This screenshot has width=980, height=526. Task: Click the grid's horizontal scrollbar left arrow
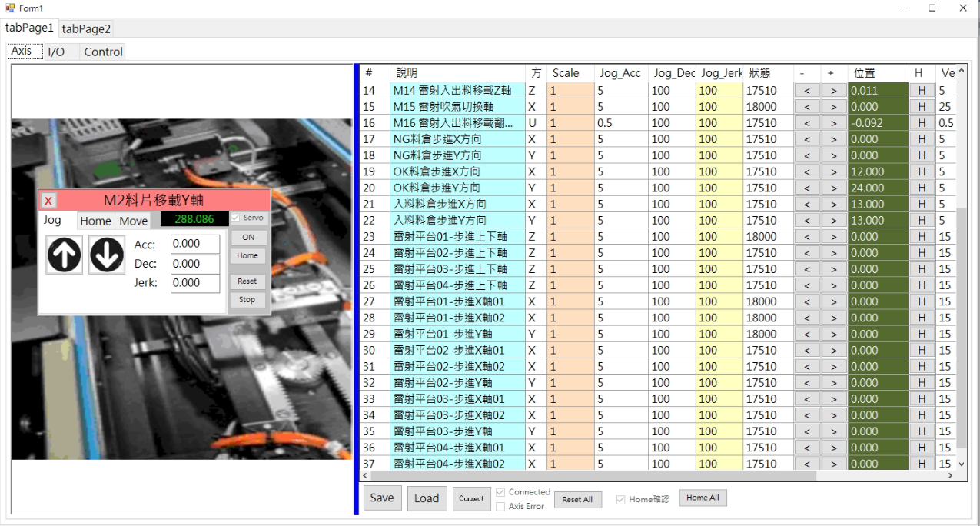pyautogui.click(x=366, y=476)
